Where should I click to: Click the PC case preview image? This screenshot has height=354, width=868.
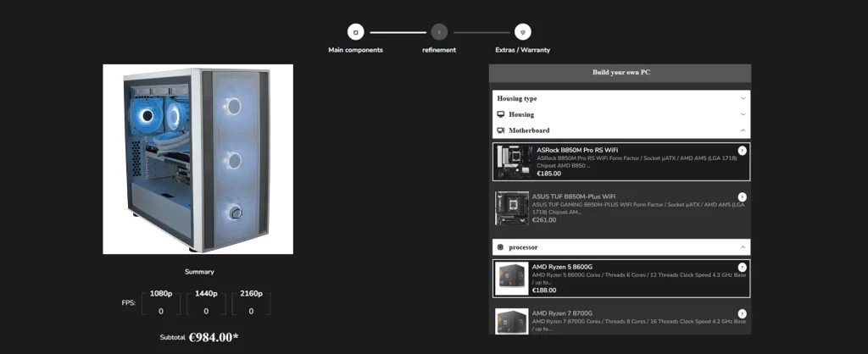tap(198, 159)
